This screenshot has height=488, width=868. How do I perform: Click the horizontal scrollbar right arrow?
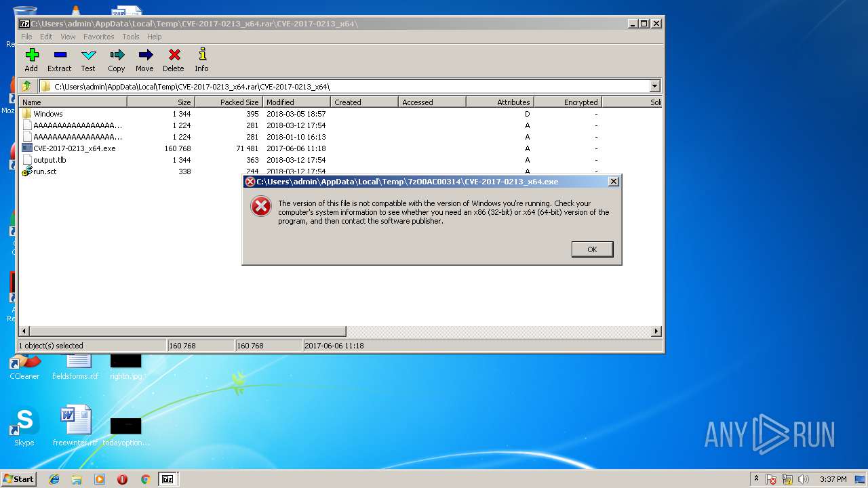coord(656,331)
